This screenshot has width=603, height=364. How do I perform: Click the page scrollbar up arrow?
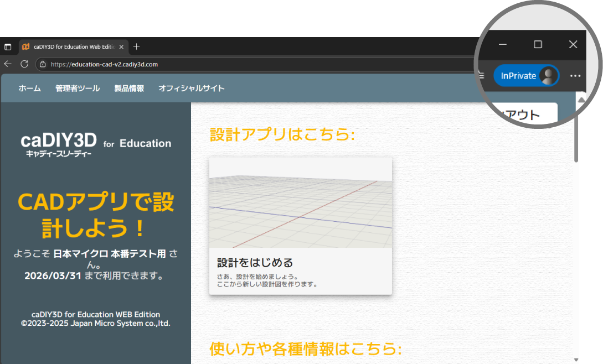pyautogui.click(x=581, y=100)
